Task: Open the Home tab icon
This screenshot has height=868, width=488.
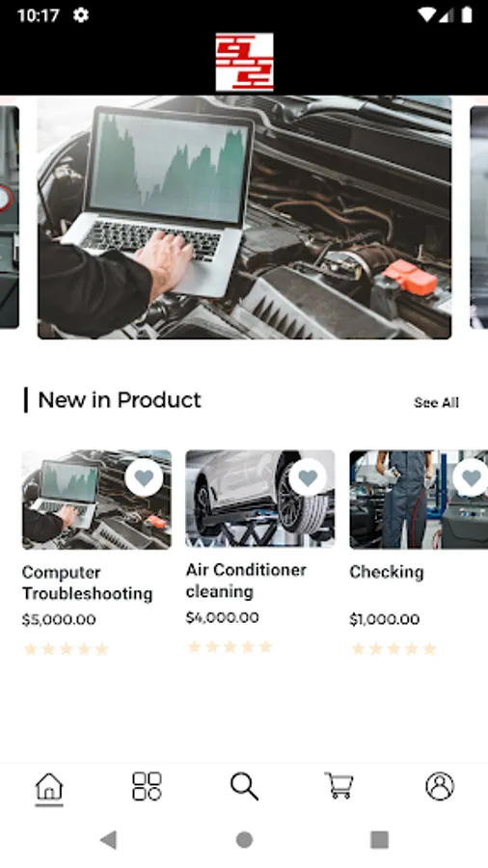Action: (x=49, y=787)
